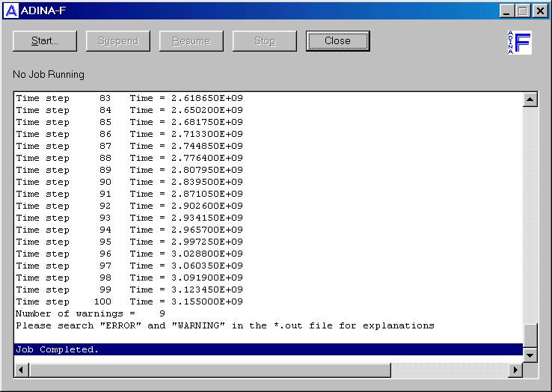
Task: Maximize the ADINA-F window
Action: pyautogui.click(x=522, y=11)
